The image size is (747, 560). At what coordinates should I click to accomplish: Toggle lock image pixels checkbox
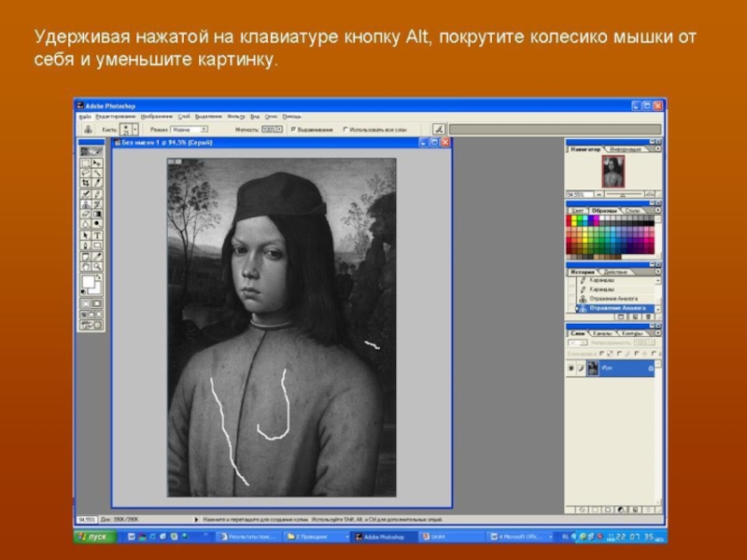pyautogui.click(x=620, y=354)
